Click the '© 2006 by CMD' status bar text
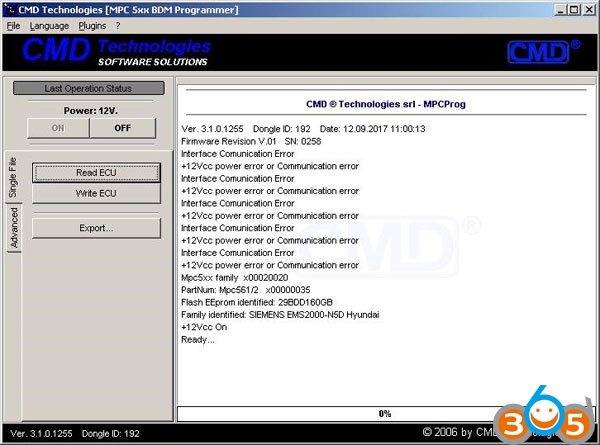 pyautogui.click(x=460, y=432)
